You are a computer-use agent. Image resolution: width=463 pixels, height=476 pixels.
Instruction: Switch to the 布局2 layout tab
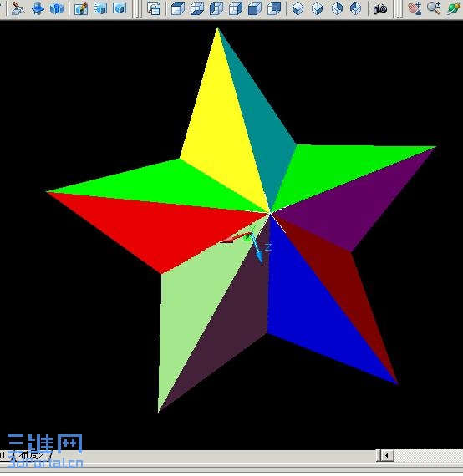[x=32, y=455]
